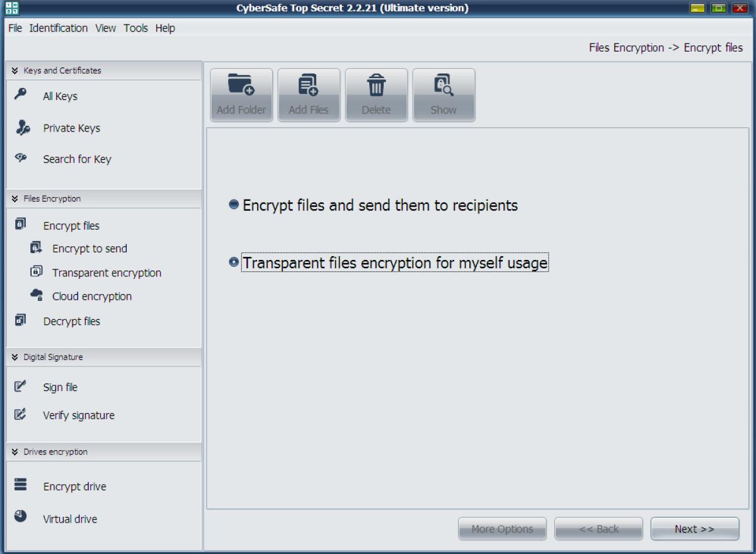The width and height of the screenshot is (756, 554).
Task: Select the Delete toolbar icon
Action: (376, 93)
